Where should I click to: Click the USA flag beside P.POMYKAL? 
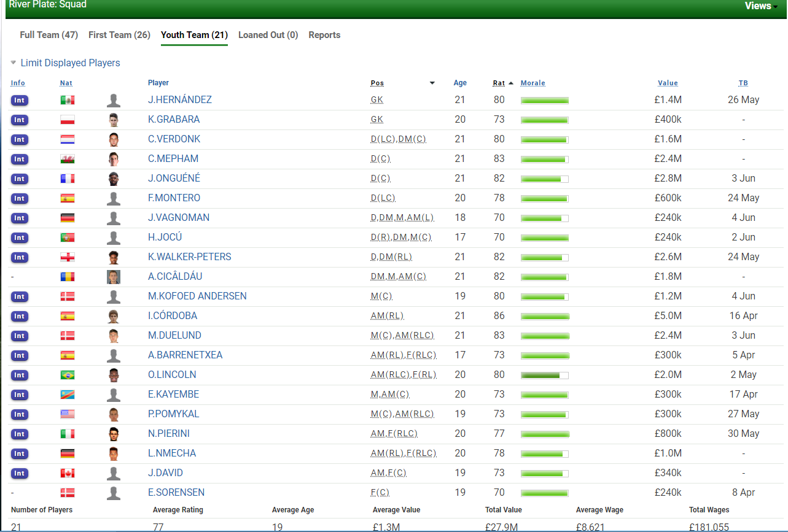pyautogui.click(x=68, y=414)
